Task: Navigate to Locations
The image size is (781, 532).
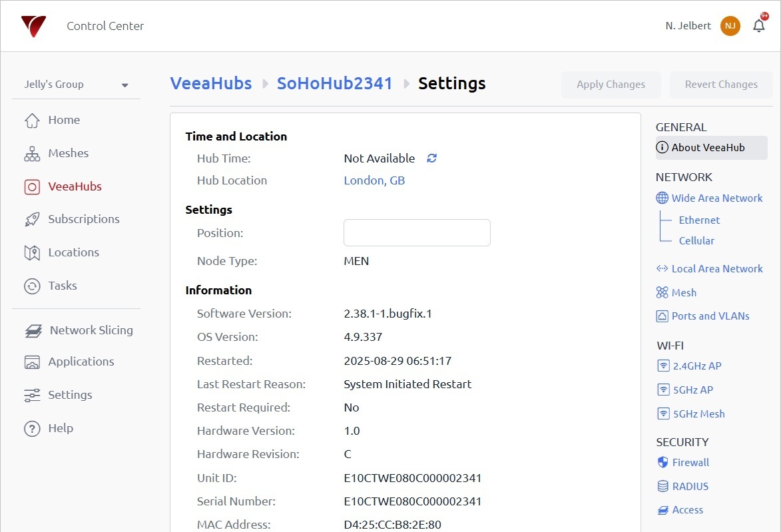Action: (74, 253)
